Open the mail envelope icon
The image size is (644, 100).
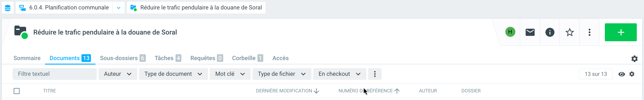pos(530,33)
